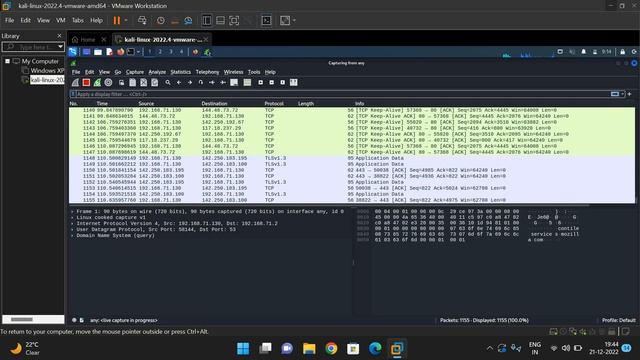Open Wireshark Tools menu
Screen dimensions: 640x360
pos(254,72)
